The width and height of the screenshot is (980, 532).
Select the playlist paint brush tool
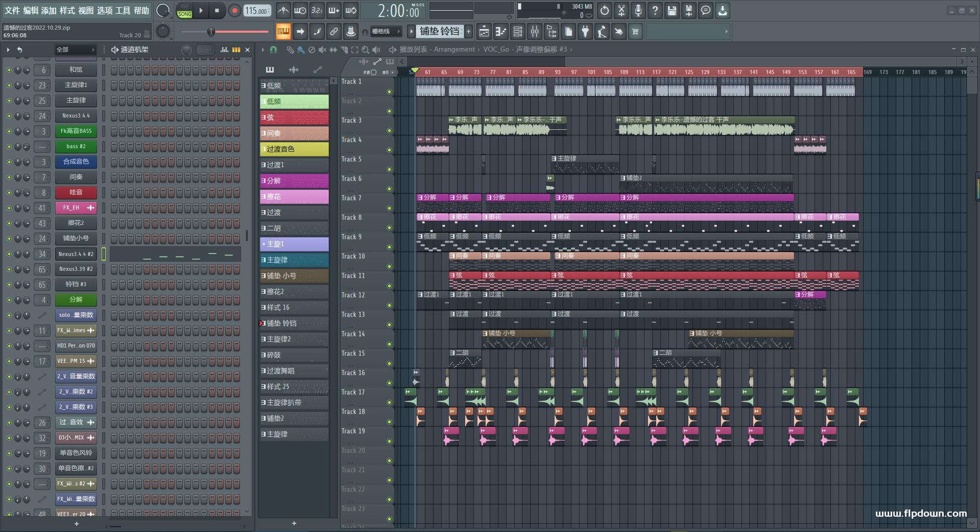point(301,50)
